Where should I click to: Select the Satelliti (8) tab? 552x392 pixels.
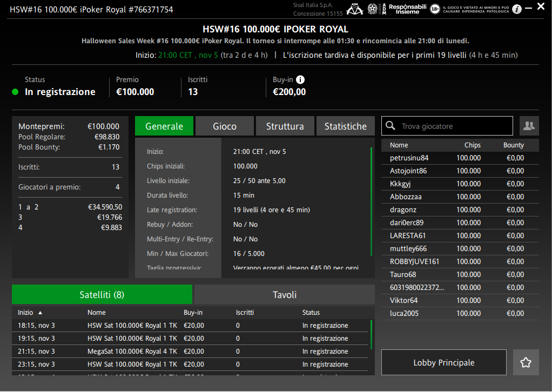102,294
